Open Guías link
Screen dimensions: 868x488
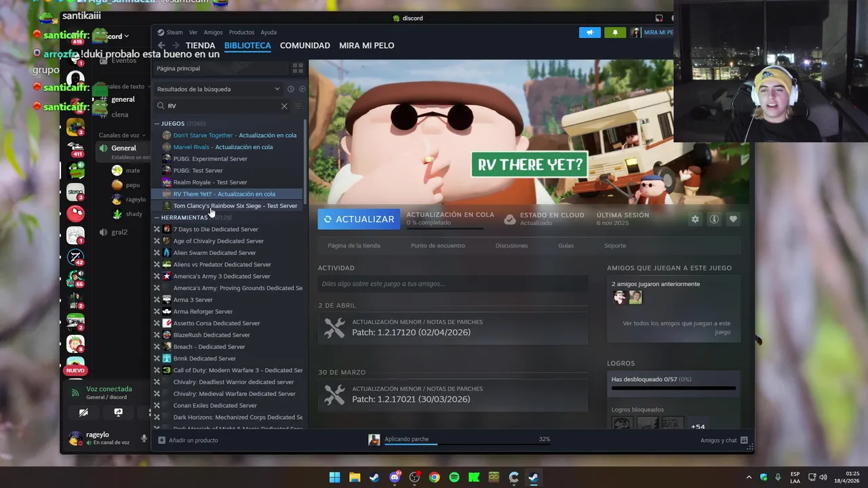566,245
